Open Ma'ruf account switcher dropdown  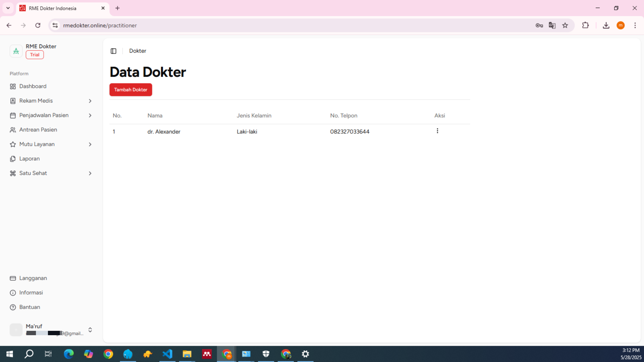pyautogui.click(x=90, y=330)
